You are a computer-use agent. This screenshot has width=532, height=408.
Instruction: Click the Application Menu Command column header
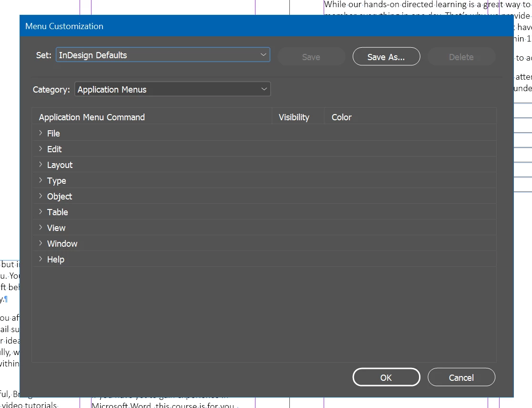pos(92,117)
